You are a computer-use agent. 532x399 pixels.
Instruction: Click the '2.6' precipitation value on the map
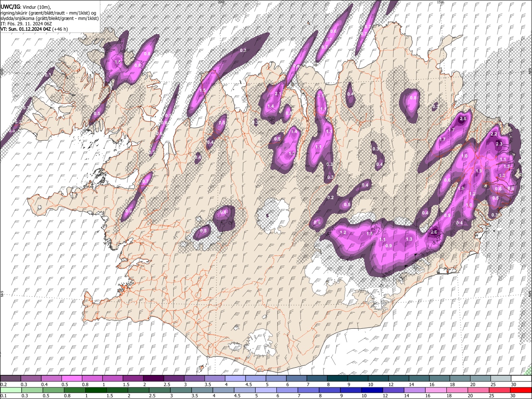pos(434,232)
